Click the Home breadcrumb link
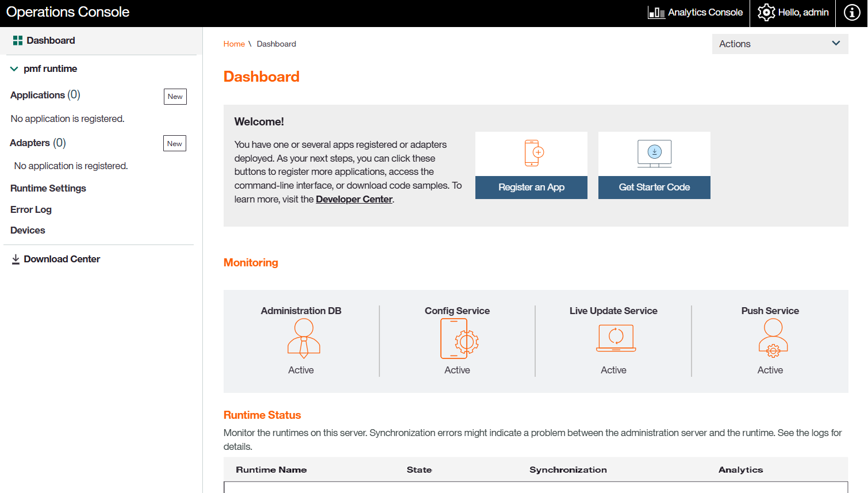Image resolution: width=868 pixels, height=493 pixels. pyautogui.click(x=234, y=44)
